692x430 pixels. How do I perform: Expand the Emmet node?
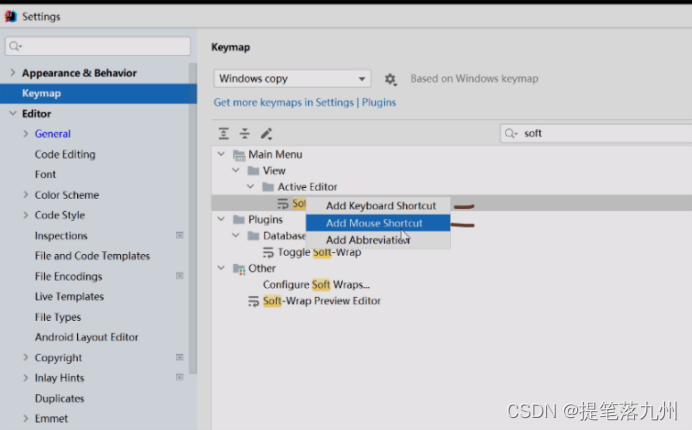click(x=26, y=418)
